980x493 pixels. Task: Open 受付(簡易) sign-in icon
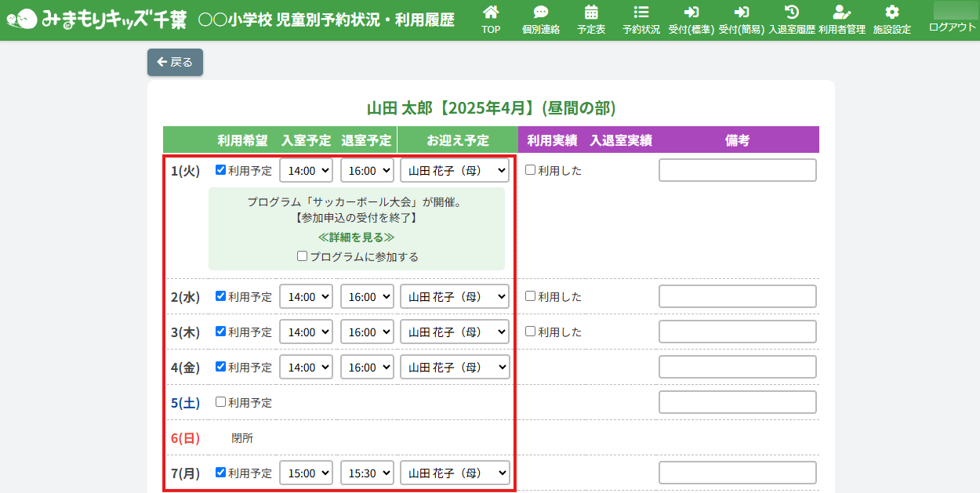pyautogui.click(x=741, y=13)
